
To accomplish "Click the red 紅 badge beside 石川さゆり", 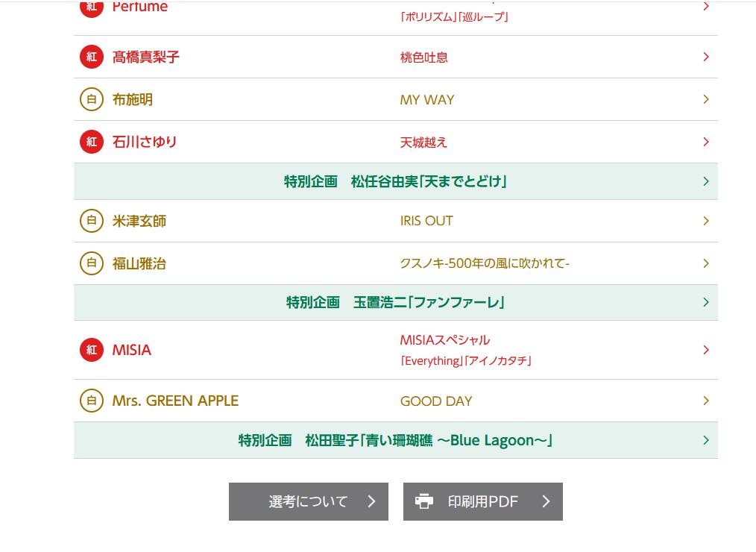I will (92, 142).
